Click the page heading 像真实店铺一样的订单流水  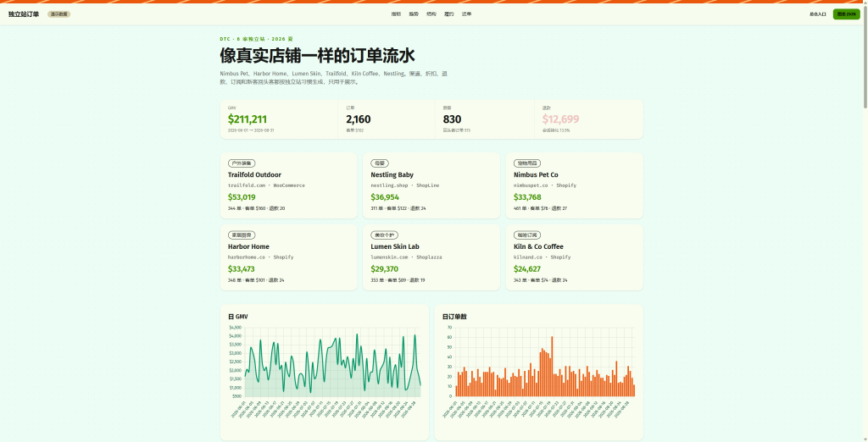[x=317, y=56]
